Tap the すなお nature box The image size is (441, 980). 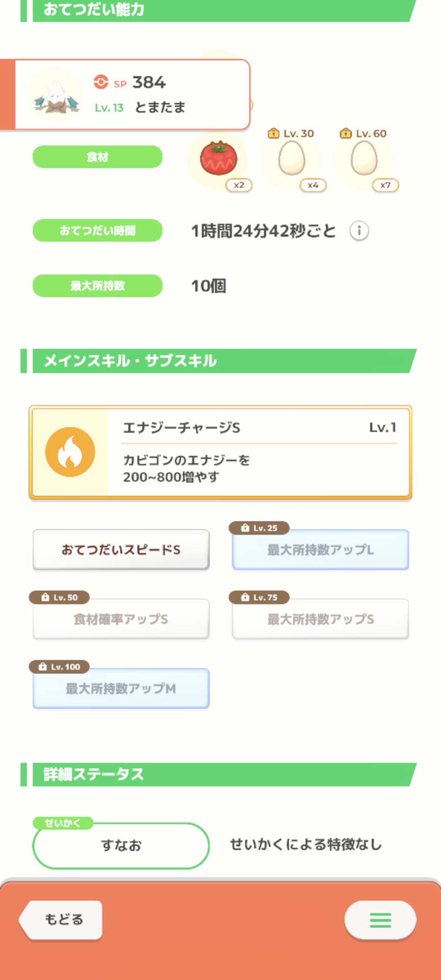pyautogui.click(x=121, y=846)
